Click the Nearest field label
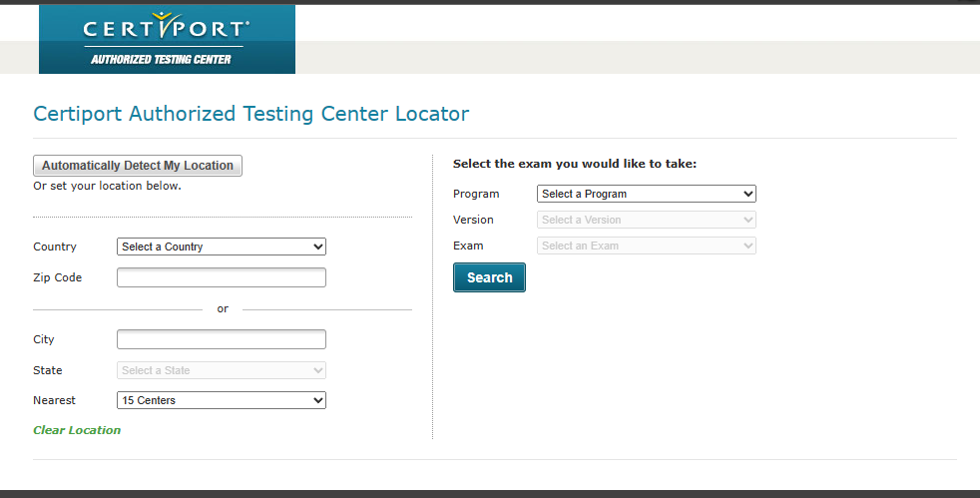This screenshot has height=498, width=980. point(54,400)
